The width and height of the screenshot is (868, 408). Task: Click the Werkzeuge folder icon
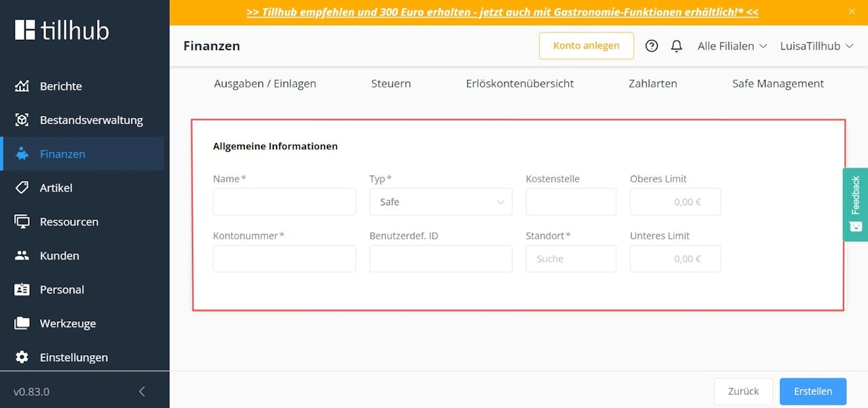point(22,323)
